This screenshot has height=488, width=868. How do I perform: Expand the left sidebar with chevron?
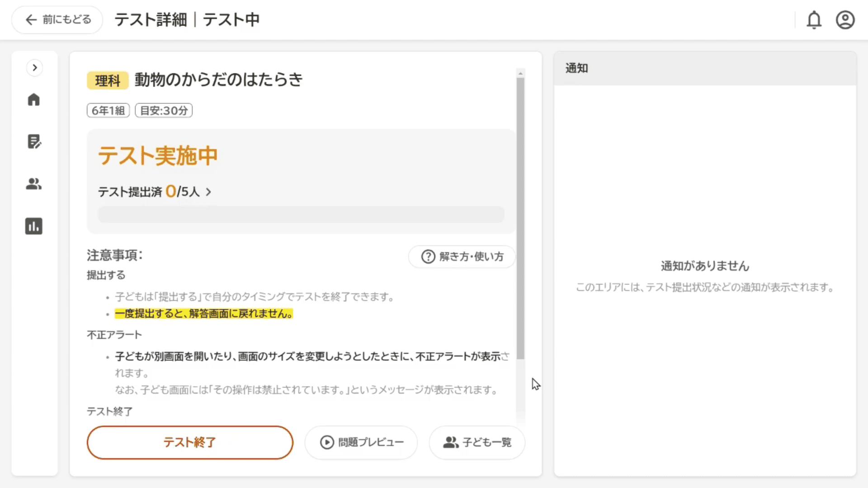coord(34,68)
